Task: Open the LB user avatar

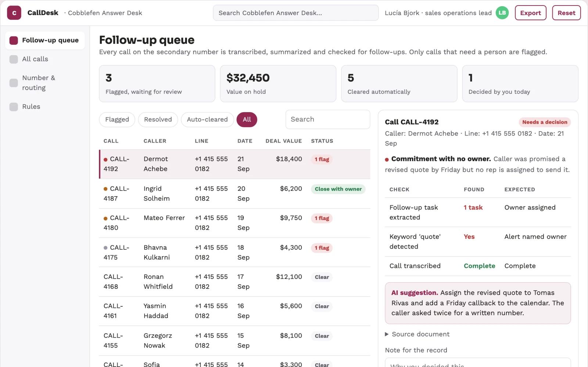Action: [x=502, y=13]
